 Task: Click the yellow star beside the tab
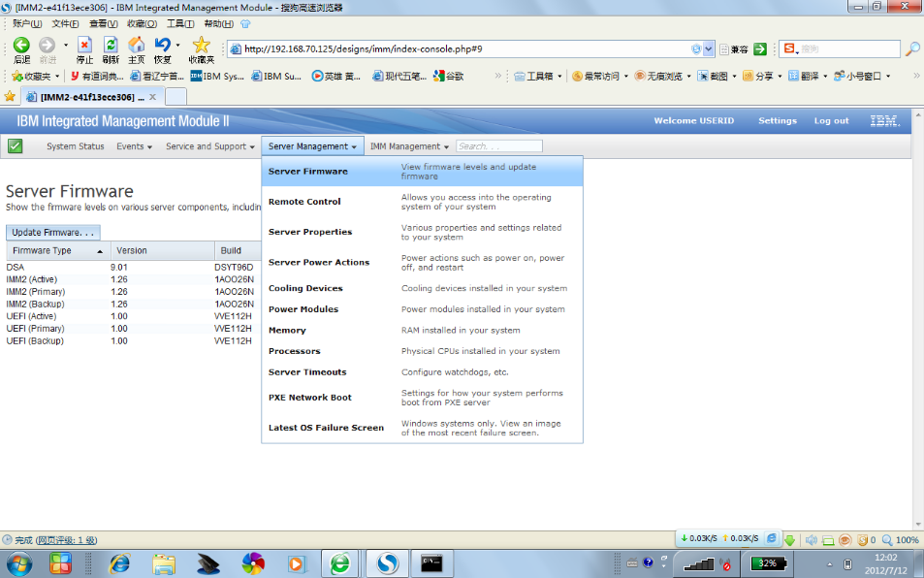pos(10,97)
